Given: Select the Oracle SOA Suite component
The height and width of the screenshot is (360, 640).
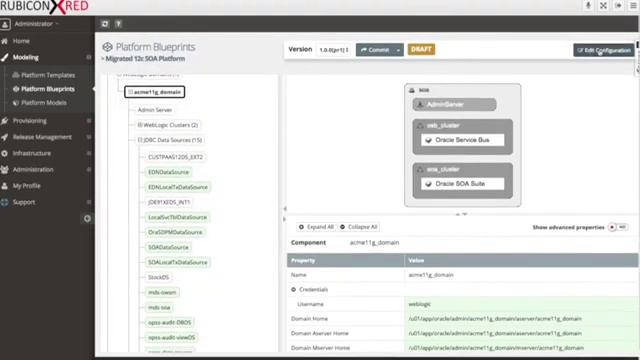Looking at the screenshot, I should click(462, 184).
